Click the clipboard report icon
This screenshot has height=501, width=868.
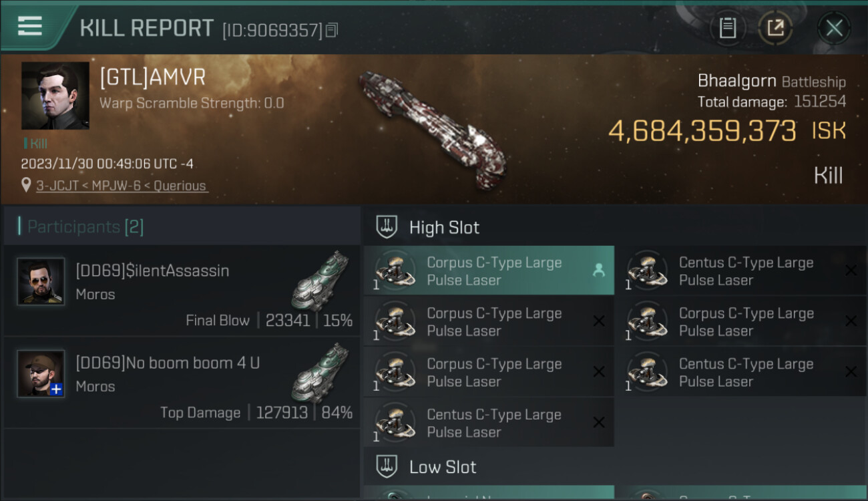(728, 28)
